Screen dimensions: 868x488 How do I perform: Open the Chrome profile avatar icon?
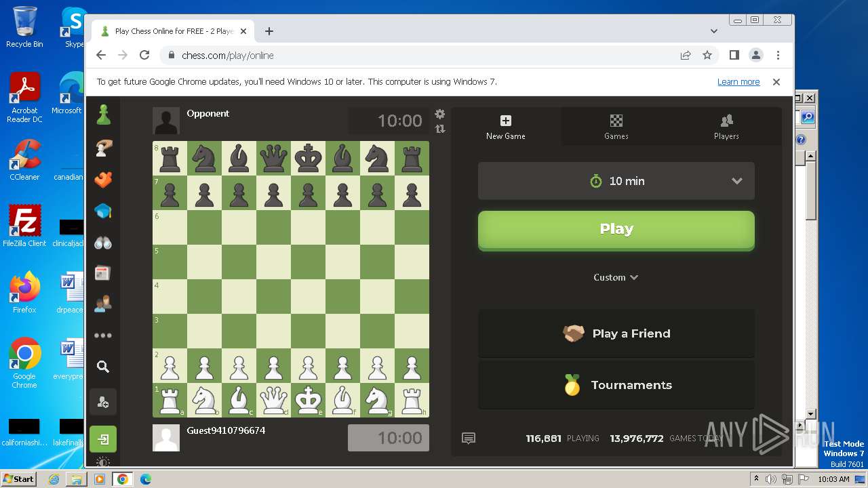pos(755,56)
